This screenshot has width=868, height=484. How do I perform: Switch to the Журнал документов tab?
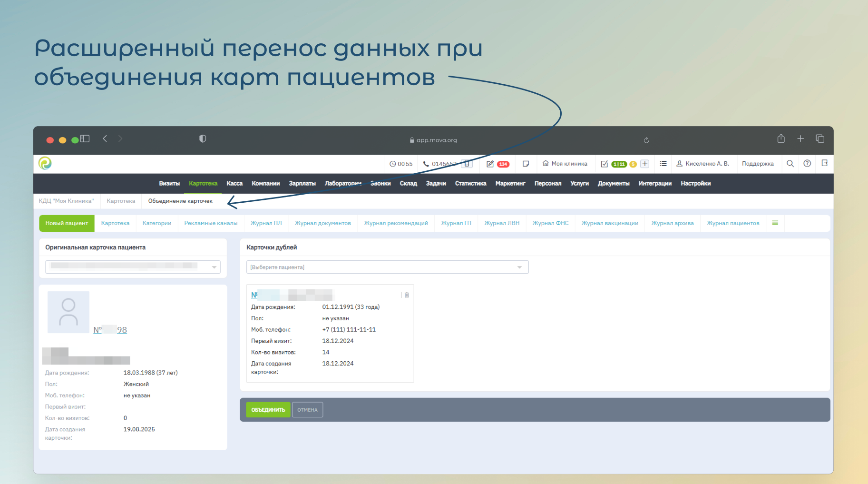322,223
